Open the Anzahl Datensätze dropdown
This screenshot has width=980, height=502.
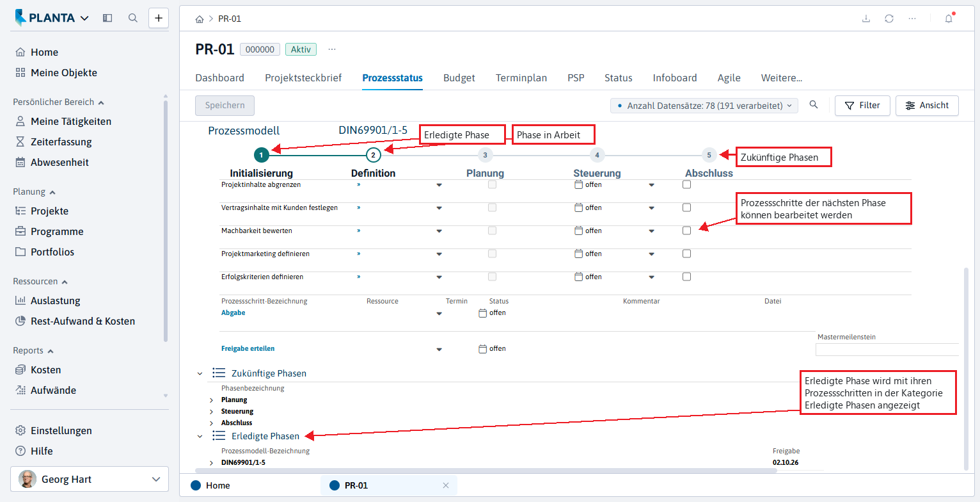704,106
